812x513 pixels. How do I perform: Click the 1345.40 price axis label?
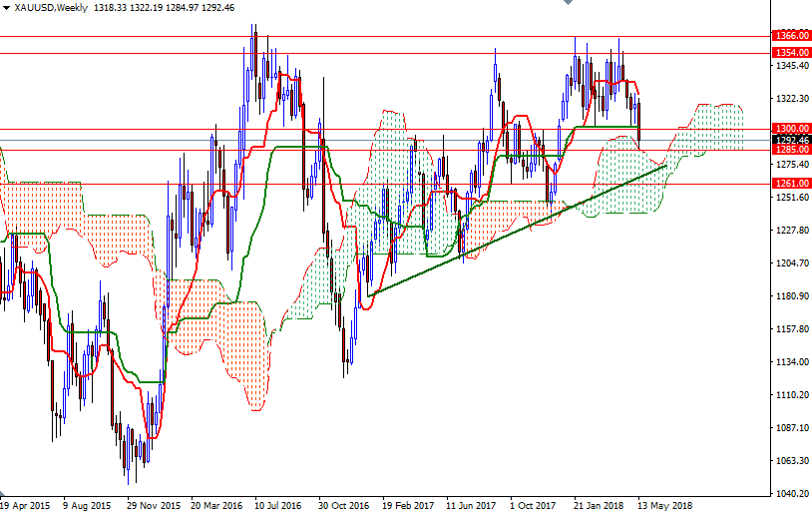[790, 66]
